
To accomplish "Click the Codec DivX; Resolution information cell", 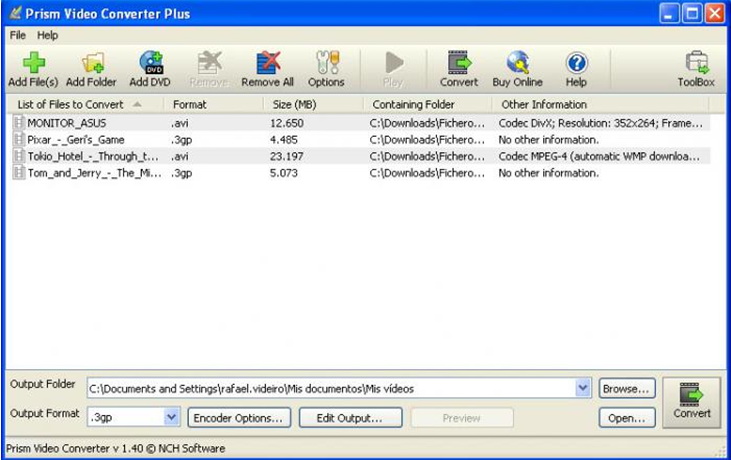I will (600, 123).
